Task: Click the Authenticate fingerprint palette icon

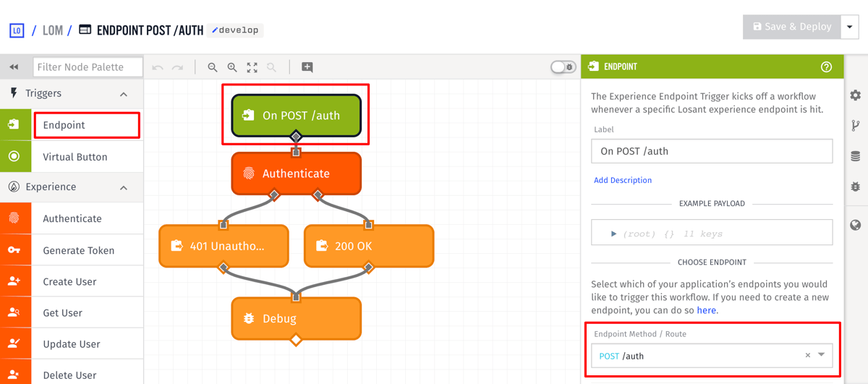Action: coord(14,218)
